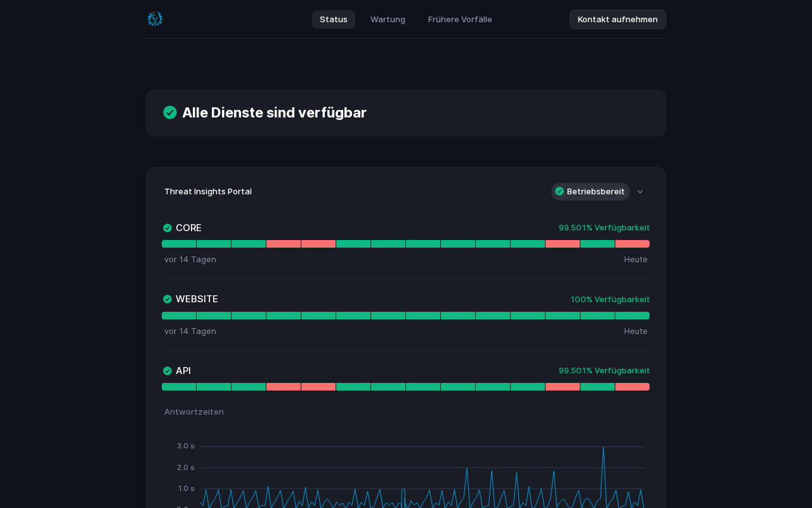Click first green segment in WEBSITE uptime bar

(x=179, y=316)
